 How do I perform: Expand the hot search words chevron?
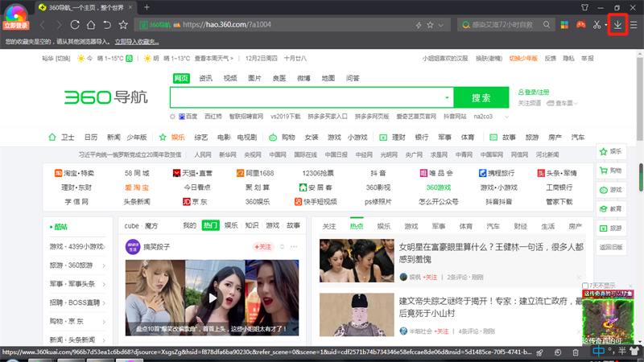(506, 117)
